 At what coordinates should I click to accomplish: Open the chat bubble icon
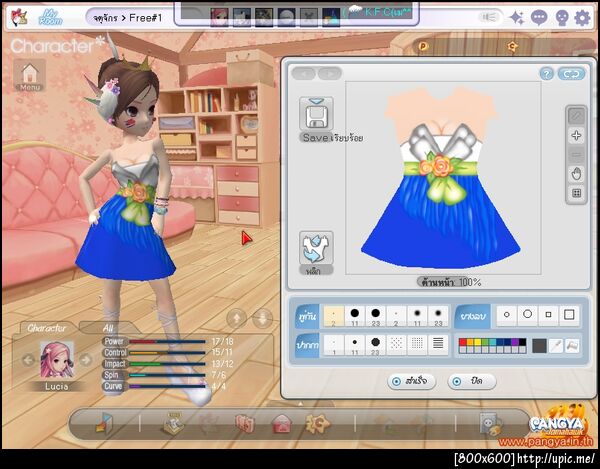coord(539,18)
